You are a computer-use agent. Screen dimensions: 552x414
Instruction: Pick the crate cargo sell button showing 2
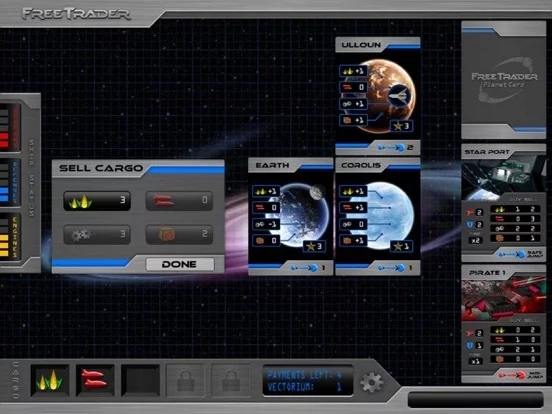click(x=179, y=234)
